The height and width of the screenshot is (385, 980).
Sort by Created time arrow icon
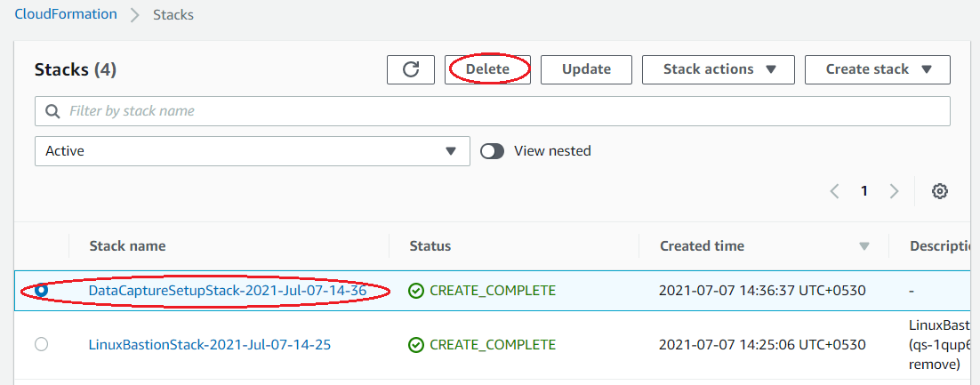864,246
